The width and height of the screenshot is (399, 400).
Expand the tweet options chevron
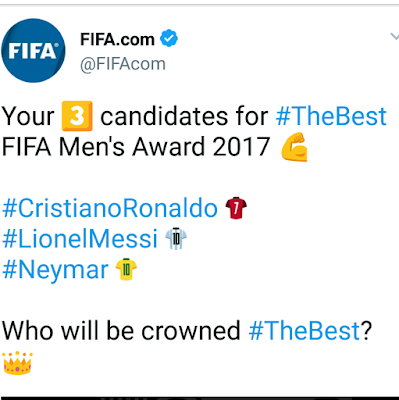click(395, 36)
